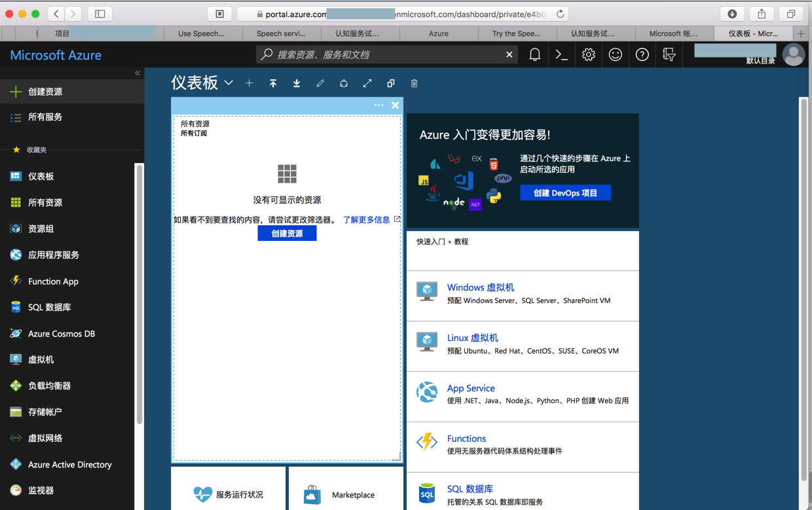Screen dimensions: 812x510
Task: Clone the dashboard with copy icon
Action: (x=391, y=83)
